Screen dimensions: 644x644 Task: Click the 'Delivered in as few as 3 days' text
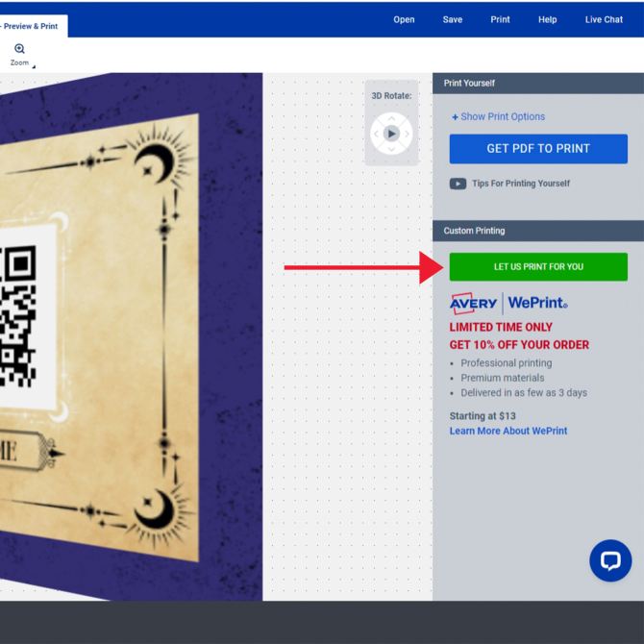tap(524, 393)
